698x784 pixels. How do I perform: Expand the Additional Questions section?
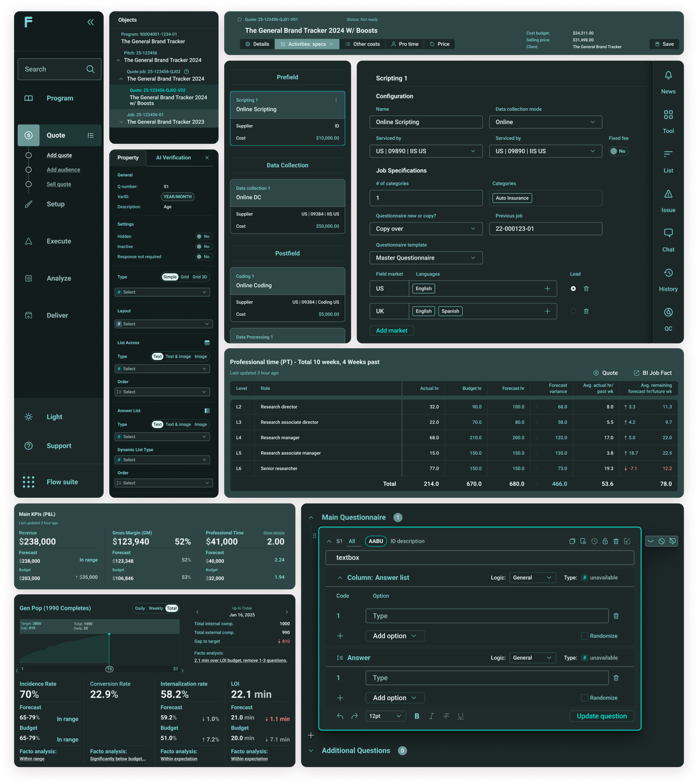(311, 751)
